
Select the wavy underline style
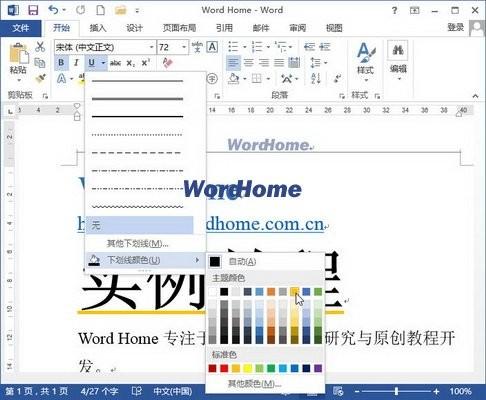click(138, 206)
